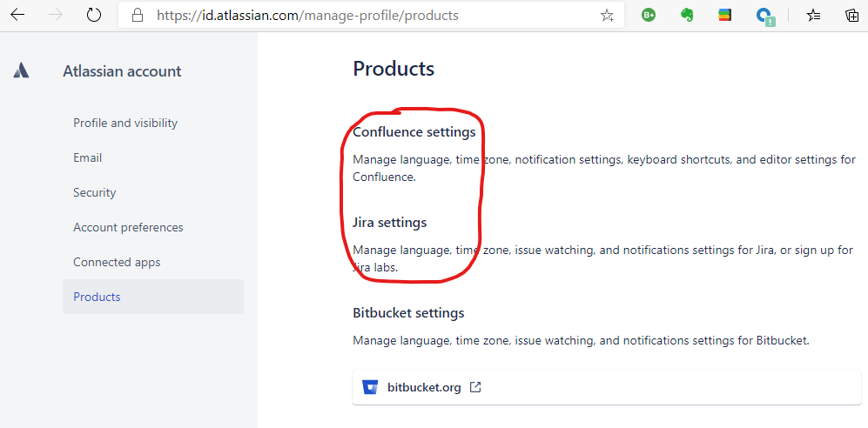The height and width of the screenshot is (428, 868).
Task: Open the Security section
Action: click(95, 192)
